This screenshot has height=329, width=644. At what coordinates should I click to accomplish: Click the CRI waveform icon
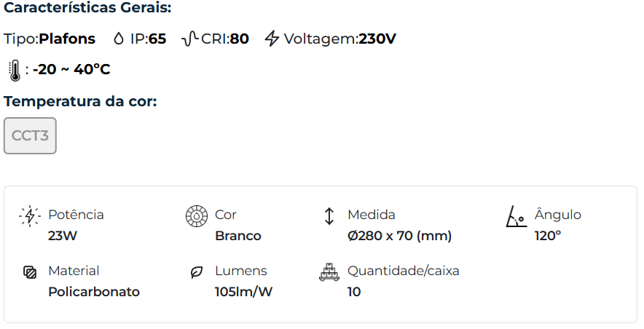point(189,39)
